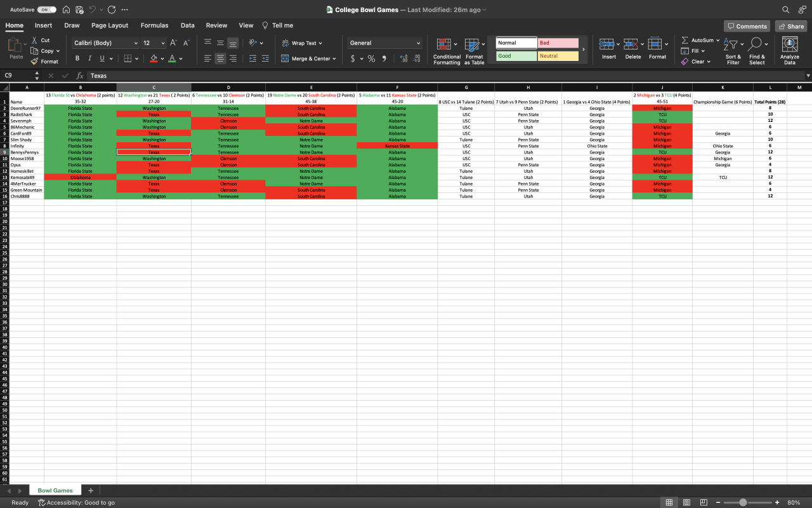Expand the Fill dropdown
Image resolution: width=812 pixels, height=508 pixels.
703,51
